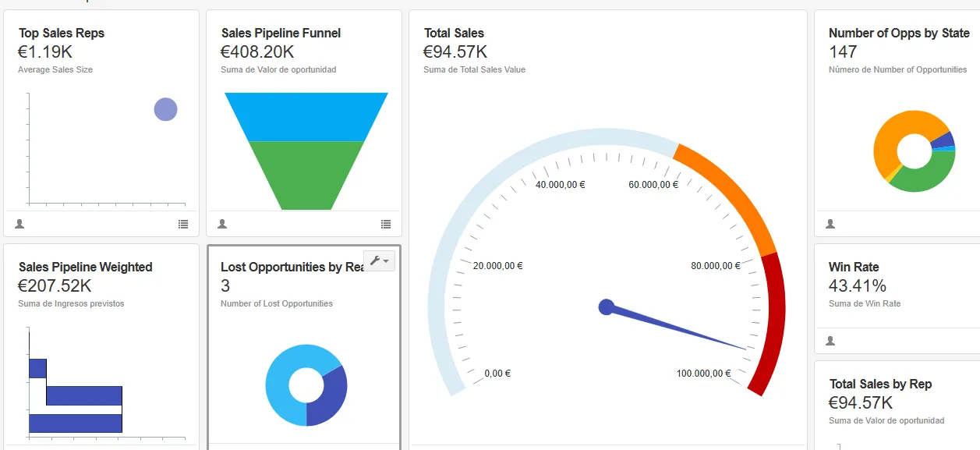Open the Total Sales by Rep title
The width and height of the screenshot is (980, 450).
(x=880, y=384)
